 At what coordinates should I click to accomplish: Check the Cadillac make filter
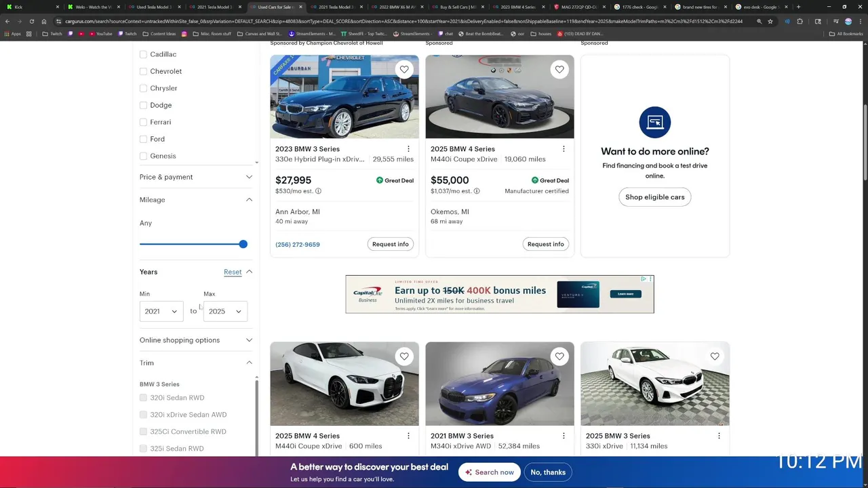click(143, 54)
